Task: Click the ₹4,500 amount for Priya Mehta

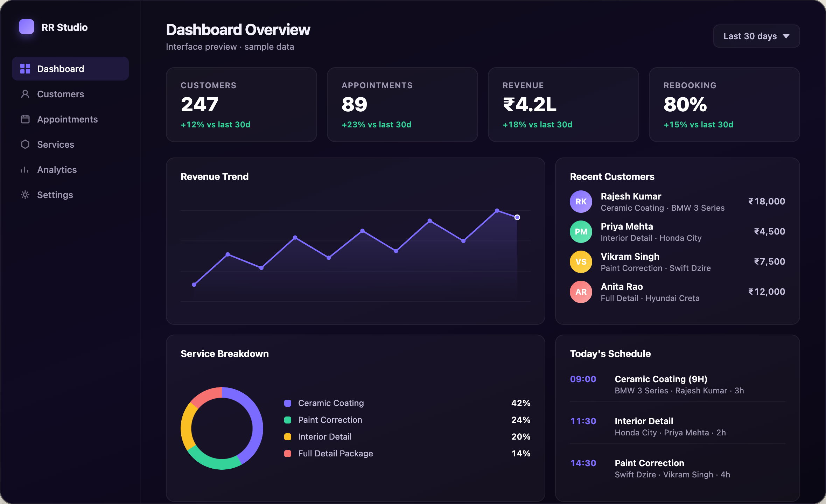Action: (x=769, y=231)
